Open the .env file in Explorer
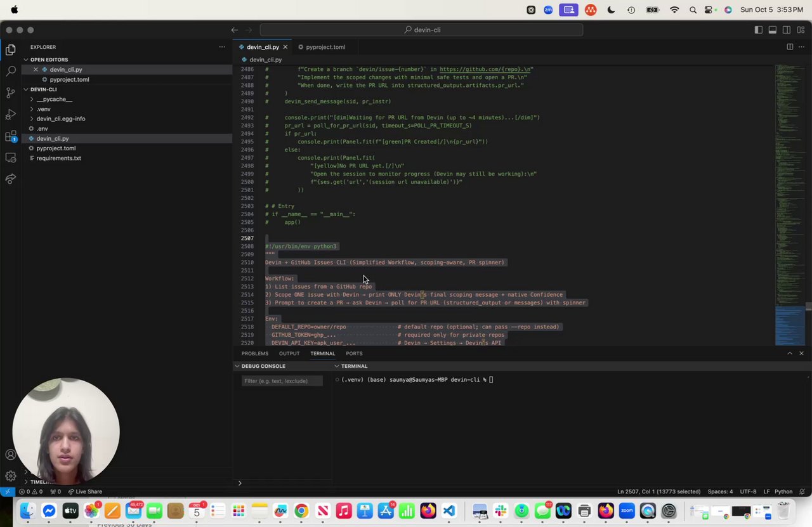This screenshot has height=527, width=812. (42, 129)
